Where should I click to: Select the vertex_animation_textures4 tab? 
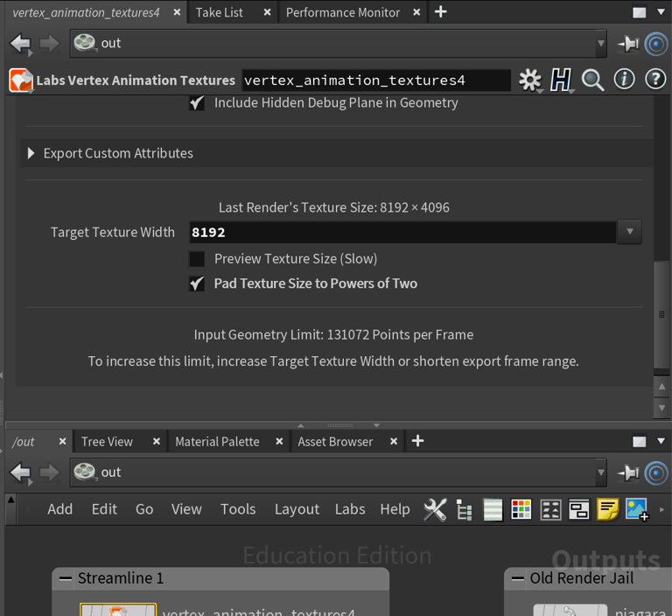point(86,13)
